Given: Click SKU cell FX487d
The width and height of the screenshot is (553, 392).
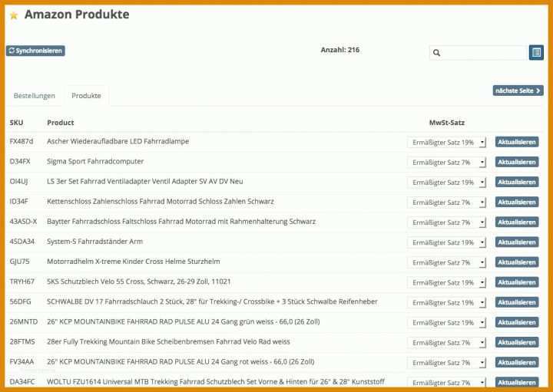Looking at the screenshot, I should (22, 141).
